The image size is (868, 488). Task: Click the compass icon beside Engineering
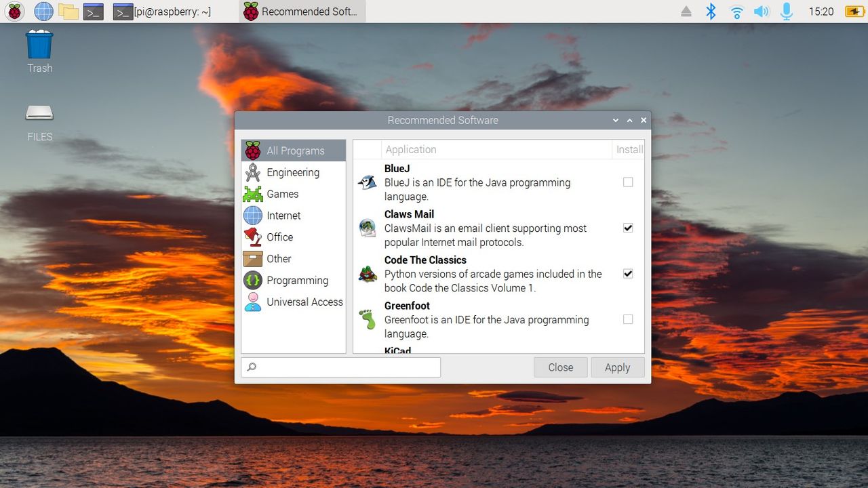[253, 172]
